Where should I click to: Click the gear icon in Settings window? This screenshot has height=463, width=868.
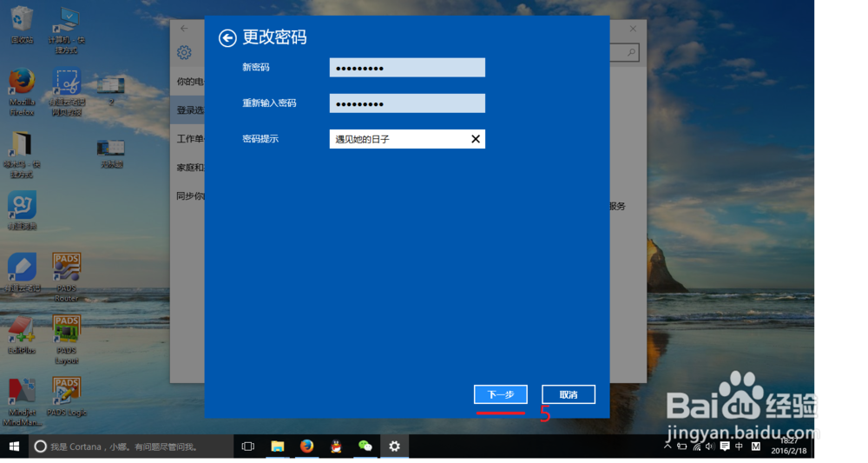(184, 53)
